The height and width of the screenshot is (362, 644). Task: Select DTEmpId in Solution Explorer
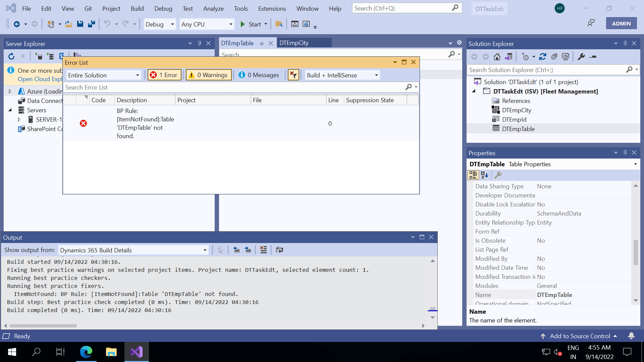click(514, 119)
